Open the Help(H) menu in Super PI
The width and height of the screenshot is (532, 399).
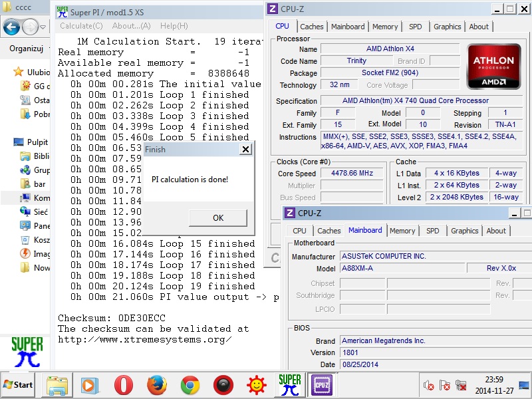coord(174,26)
